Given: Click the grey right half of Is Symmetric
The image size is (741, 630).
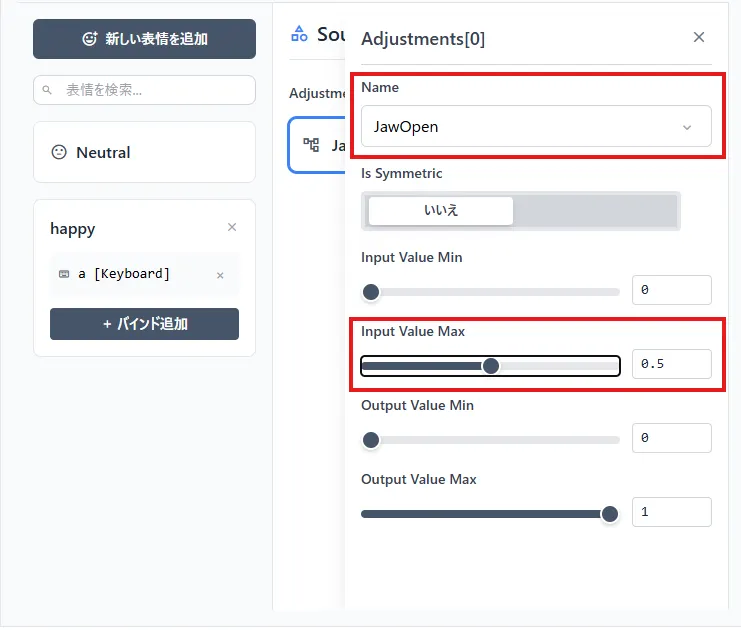Looking at the screenshot, I should (595, 211).
